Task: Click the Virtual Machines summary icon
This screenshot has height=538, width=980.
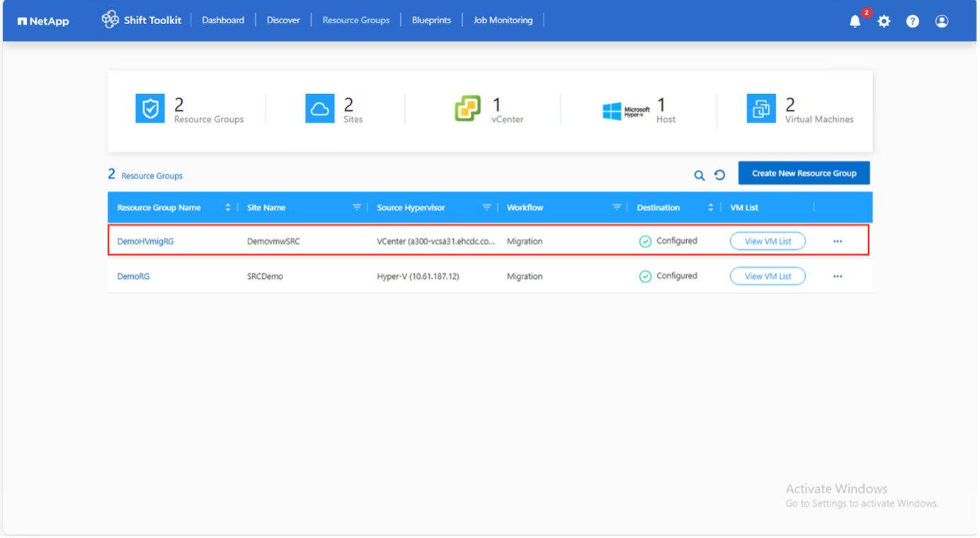Action: (761, 109)
